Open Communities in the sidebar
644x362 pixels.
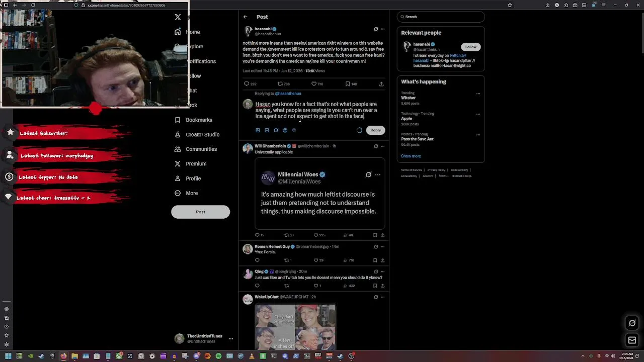coord(196,149)
